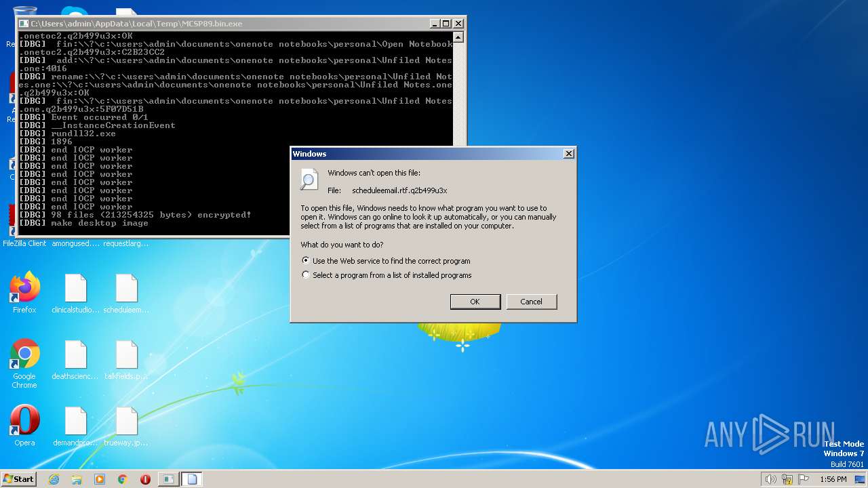Launch Opera from the taskbar
Viewport: 868px width, 488px height.
[145, 479]
